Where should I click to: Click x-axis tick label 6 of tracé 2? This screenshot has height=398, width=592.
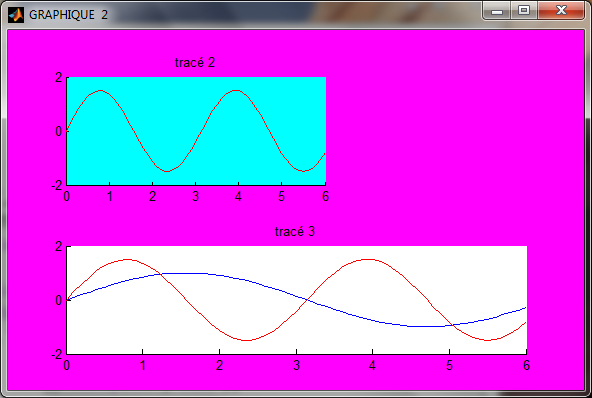click(325, 196)
